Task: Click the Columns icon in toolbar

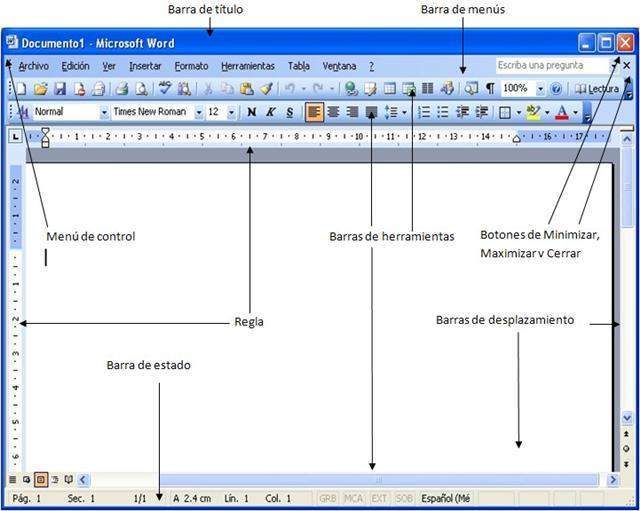Action: 427,89
